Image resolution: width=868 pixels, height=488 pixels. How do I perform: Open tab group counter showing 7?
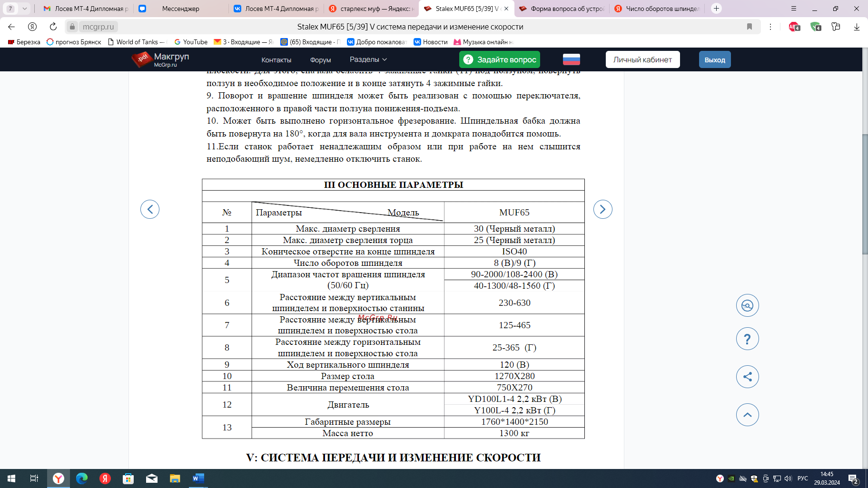point(10,8)
